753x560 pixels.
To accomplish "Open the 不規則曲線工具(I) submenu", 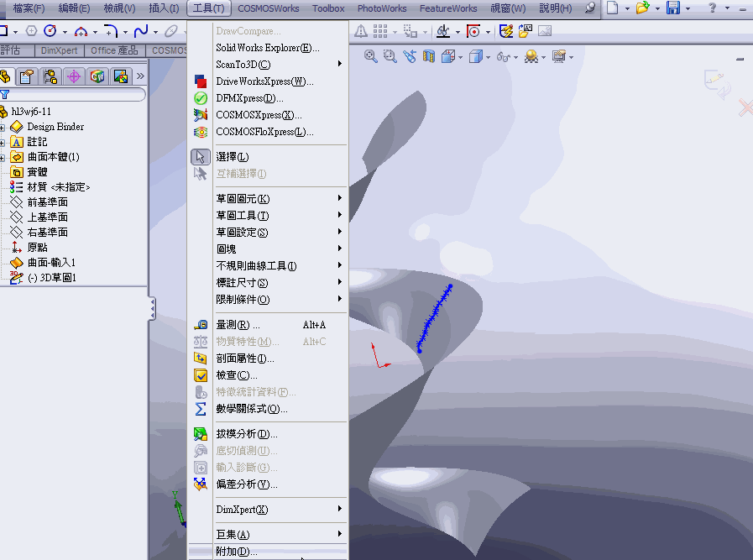I will pos(268,265).
